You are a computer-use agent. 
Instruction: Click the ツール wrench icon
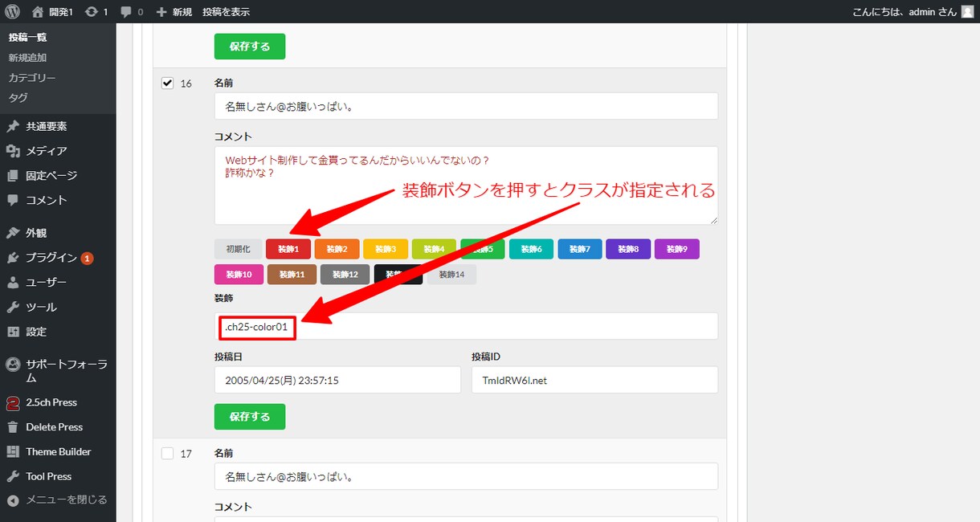pos(13,307)
